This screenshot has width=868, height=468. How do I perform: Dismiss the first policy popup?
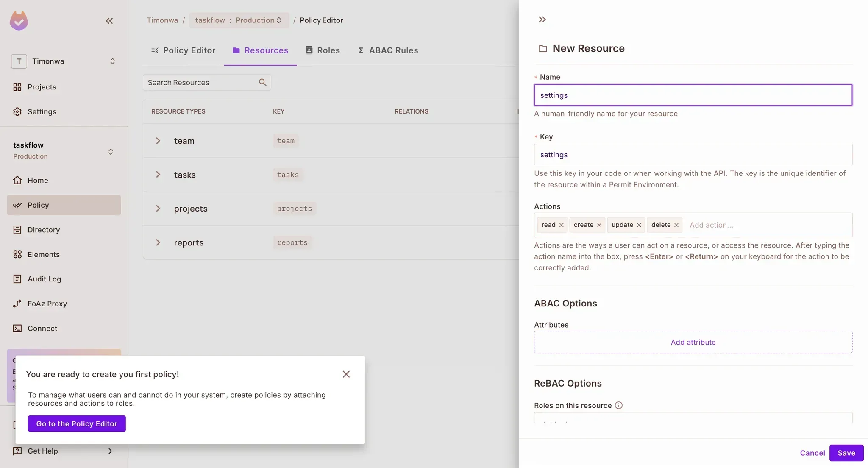pyautogui.click(x=346, y=374)
